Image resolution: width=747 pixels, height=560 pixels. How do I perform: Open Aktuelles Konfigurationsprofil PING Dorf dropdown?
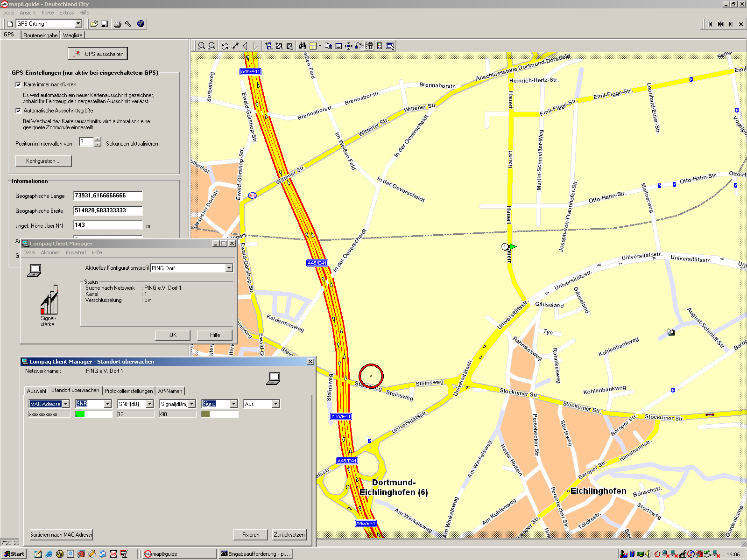[229, 268]
